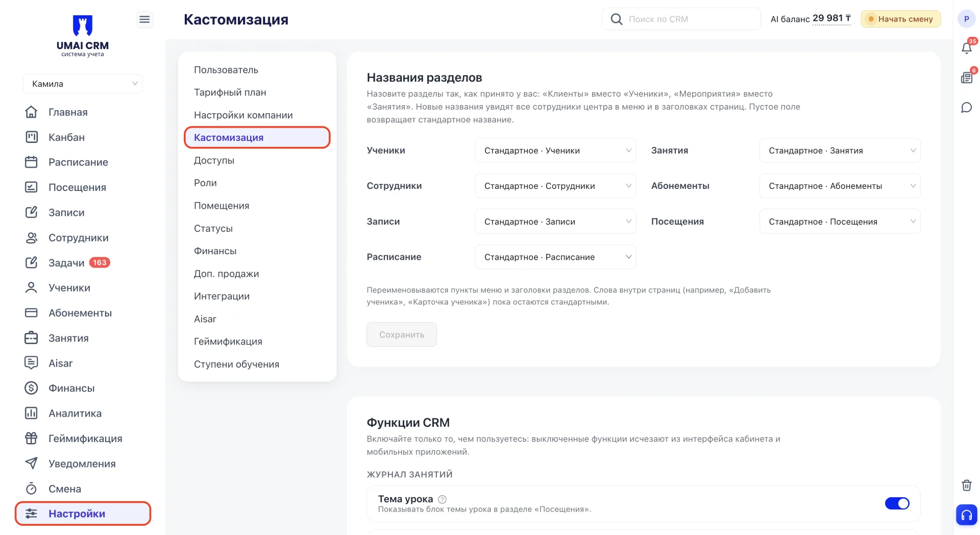
Task: Click the UMAI CRM logo
Action: pos(83,36)
